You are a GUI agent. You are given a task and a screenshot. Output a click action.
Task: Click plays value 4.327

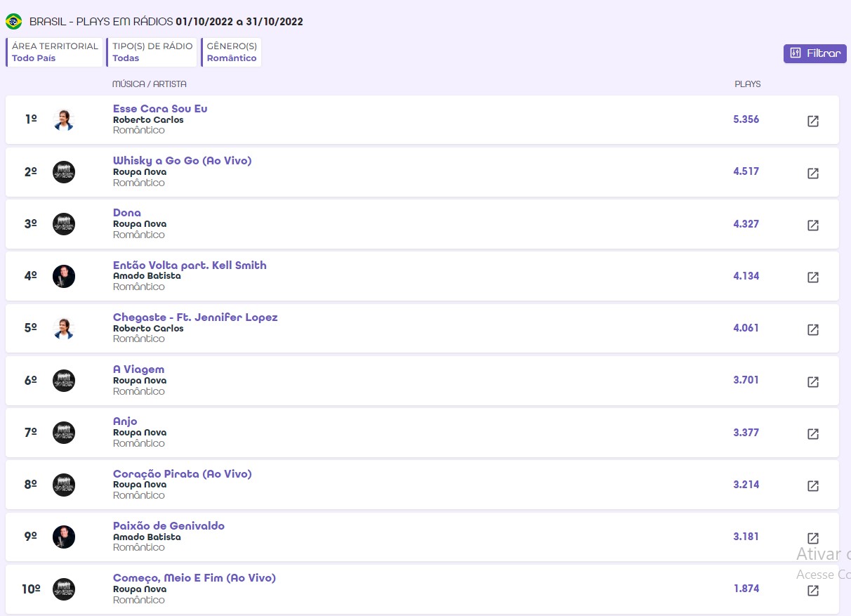click(746, 224)
